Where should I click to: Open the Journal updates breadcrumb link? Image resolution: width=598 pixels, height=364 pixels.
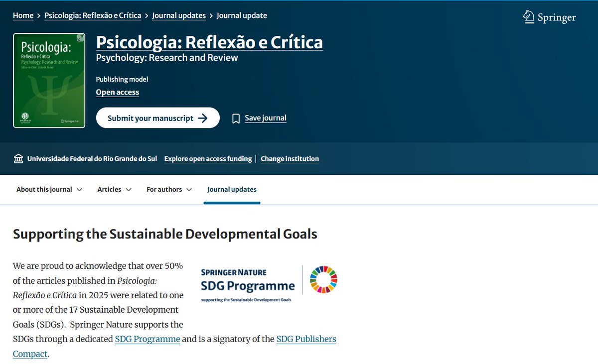click(x=179, y=15)
